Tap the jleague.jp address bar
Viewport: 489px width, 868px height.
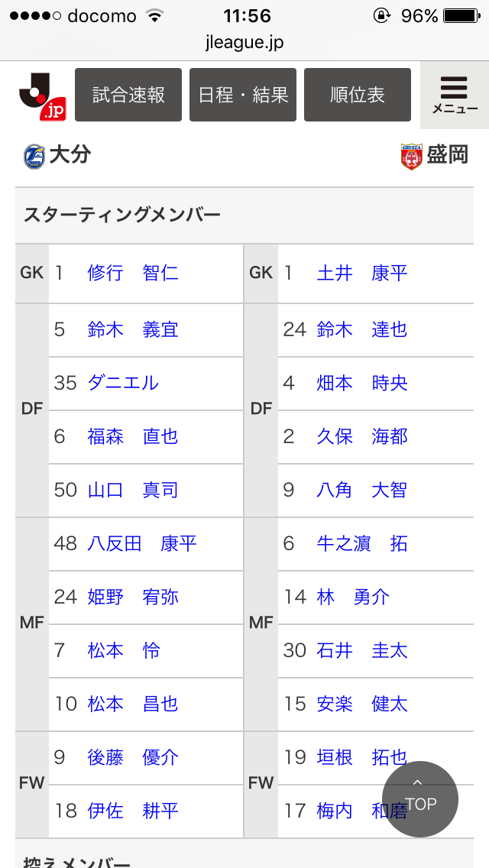[244, 43]
